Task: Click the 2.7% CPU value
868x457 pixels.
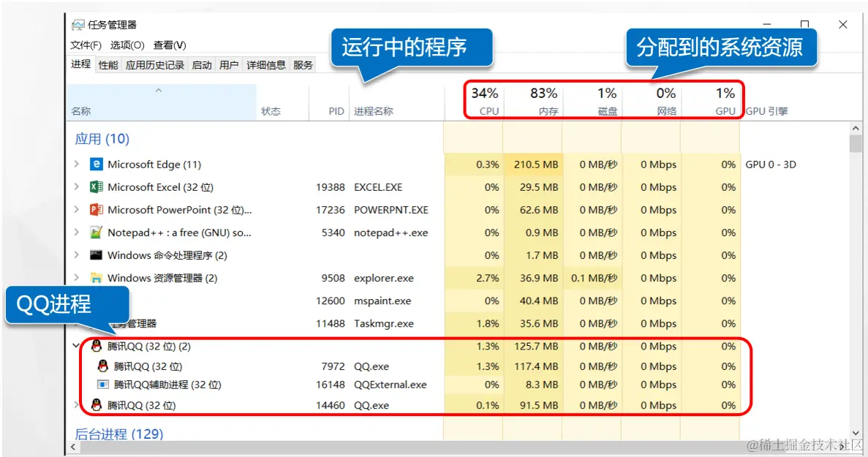Action: coord(487,278)
